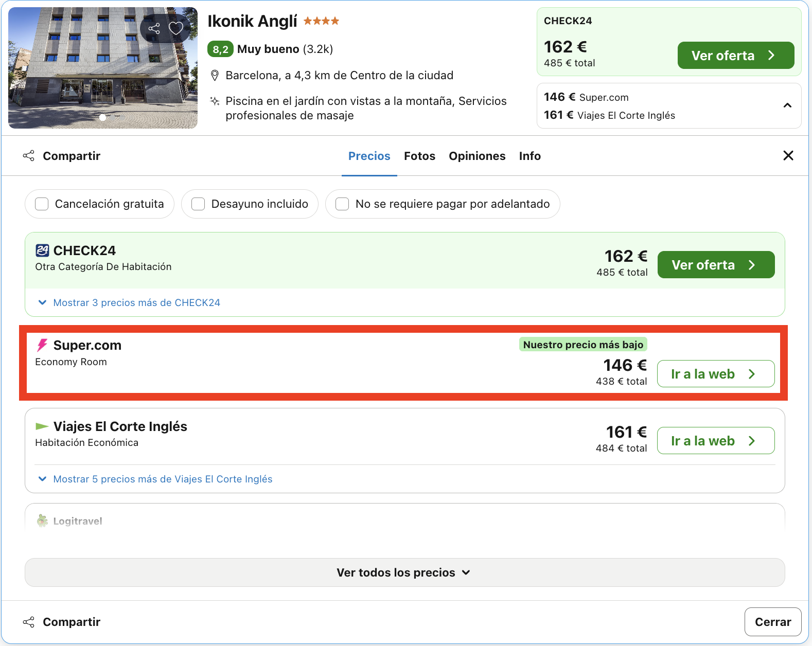
Task: Click the Ikonik Anglí hotel name
Action: (252, 21)
